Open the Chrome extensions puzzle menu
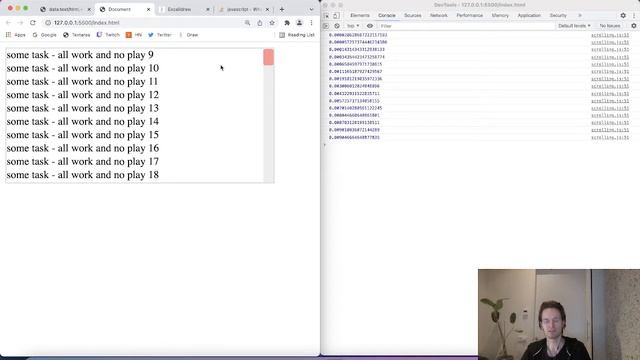Image resolution: width=640 pixels, height=360 pixels. click(x=287, y=23)
